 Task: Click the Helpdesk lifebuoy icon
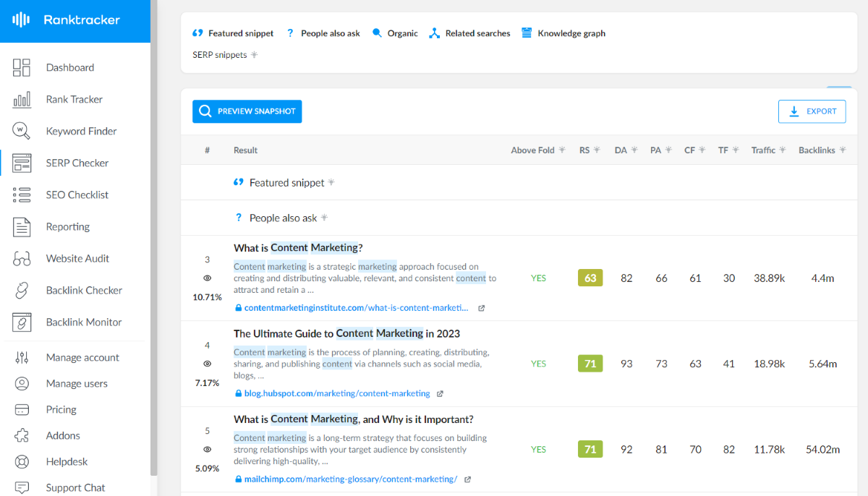(22, 461)
